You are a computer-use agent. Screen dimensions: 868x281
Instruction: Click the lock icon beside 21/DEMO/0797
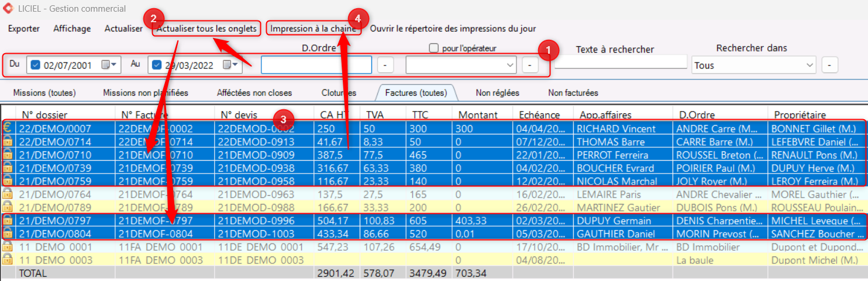coord(8,220)
